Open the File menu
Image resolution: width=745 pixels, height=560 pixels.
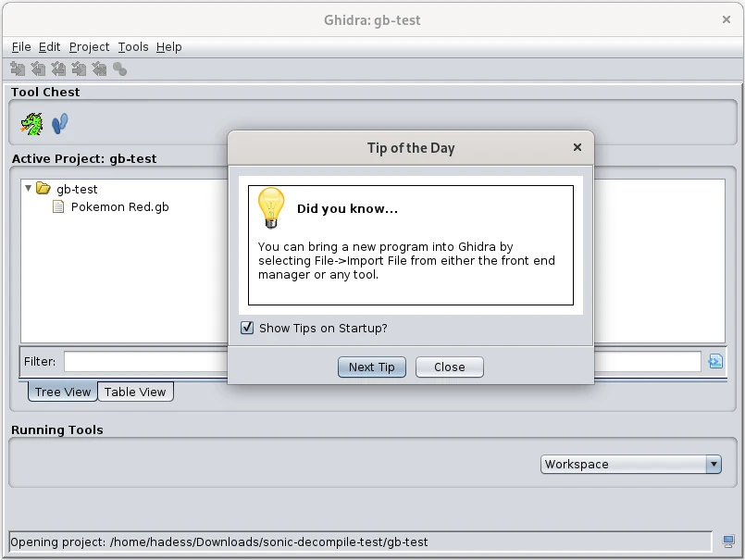tap(21, 47)
